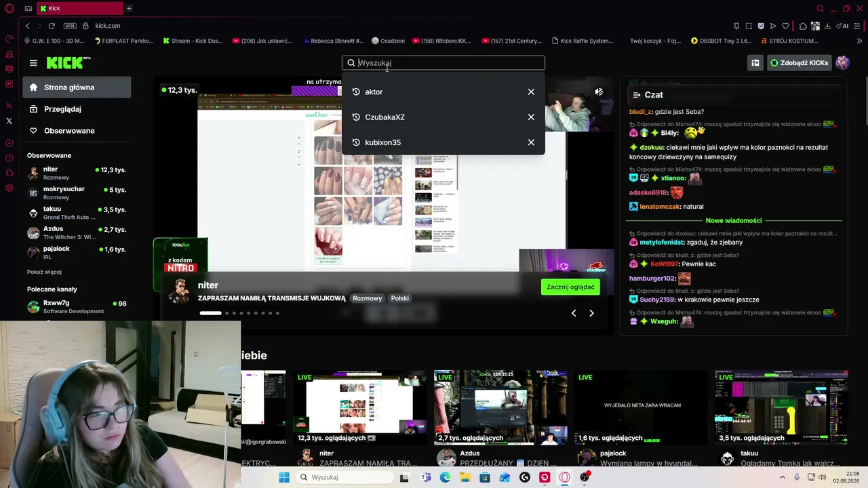Screen dimensions: 868x488
Task: Select the Kick browser tab
Action: coord(79,8)
